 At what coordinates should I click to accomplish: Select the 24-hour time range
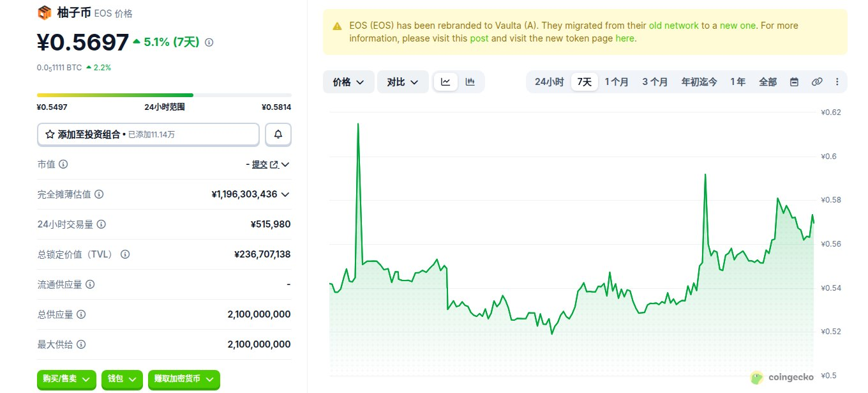(x=549, y=82)
